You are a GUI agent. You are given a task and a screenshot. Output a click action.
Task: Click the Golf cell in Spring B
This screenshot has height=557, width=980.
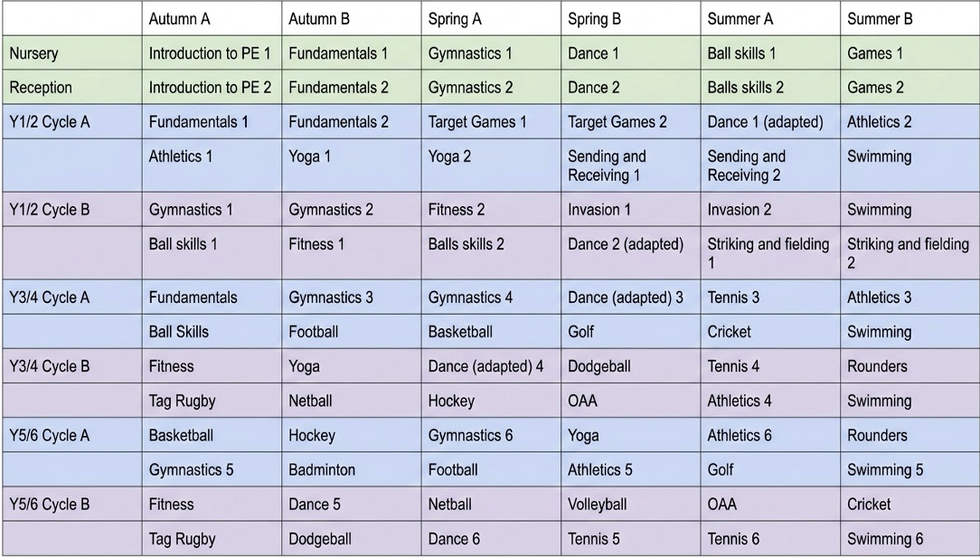tap(631, 331)
